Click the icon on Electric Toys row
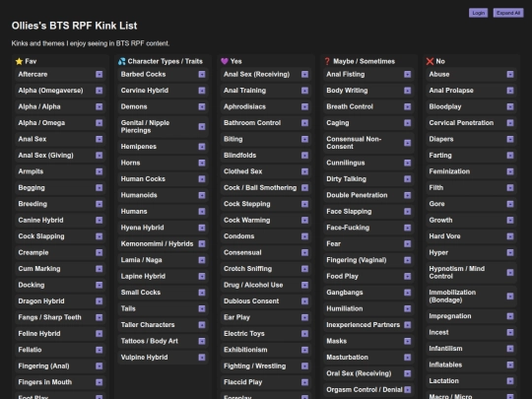This screenshot has width=532, height=399. click(x=304, y=334)
